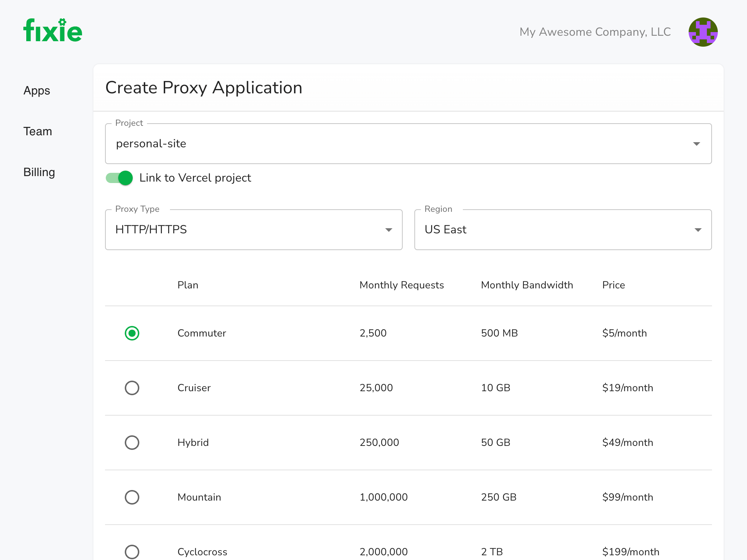Viewport: 747px width, 560px height.
Task: Open the Project personal-site dropdown
Action: point(401,144)
